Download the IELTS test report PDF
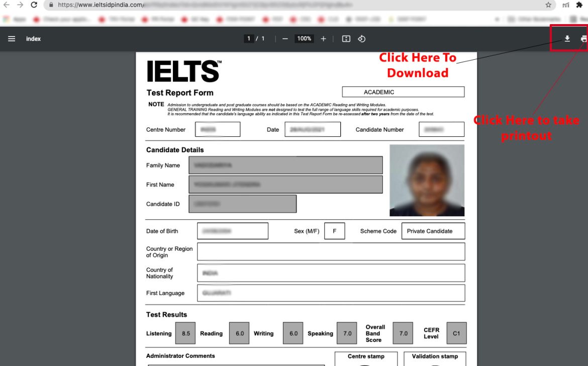This screenshot has height=366, width=588. click(567, 38)
